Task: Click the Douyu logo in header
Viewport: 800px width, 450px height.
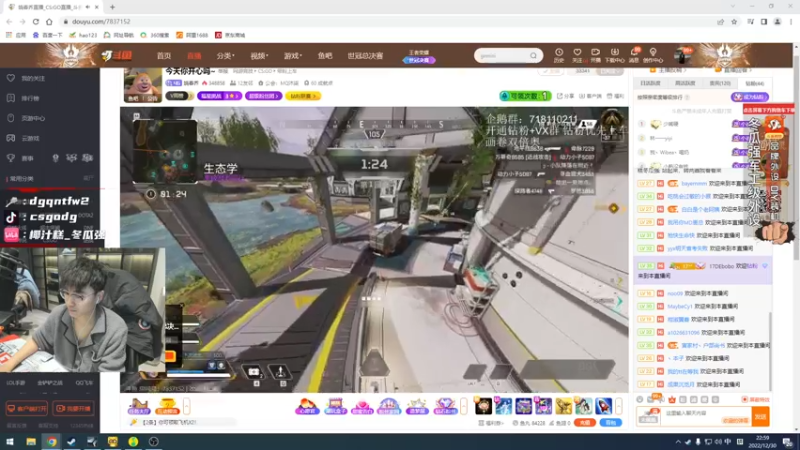Action: [117, 55]
